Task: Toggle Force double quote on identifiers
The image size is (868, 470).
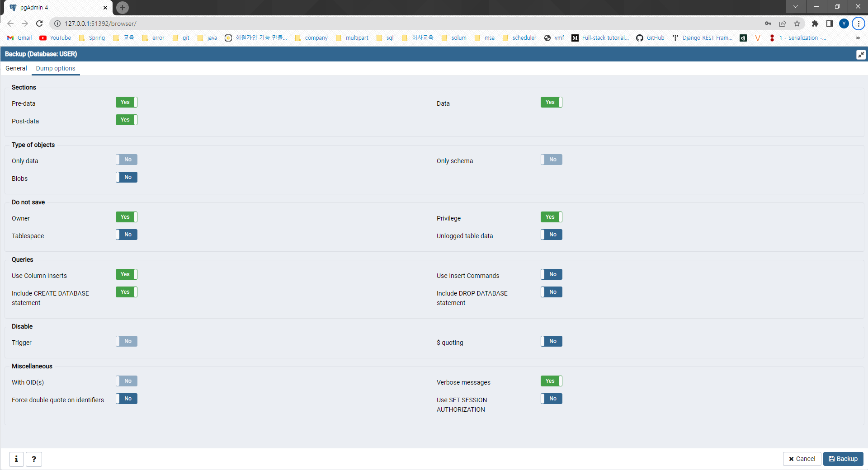Action: point(127,399)
